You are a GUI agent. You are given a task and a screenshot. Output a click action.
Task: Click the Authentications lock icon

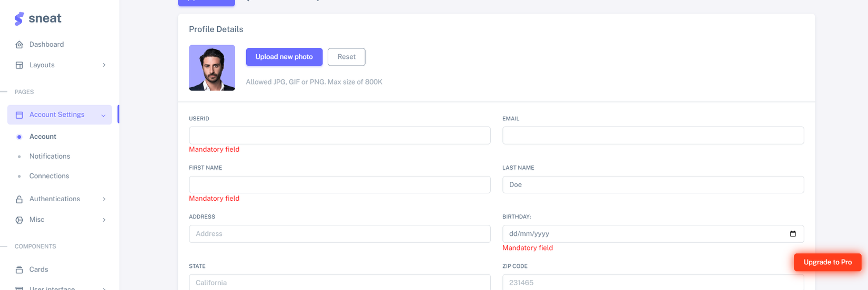pos(19,199)
